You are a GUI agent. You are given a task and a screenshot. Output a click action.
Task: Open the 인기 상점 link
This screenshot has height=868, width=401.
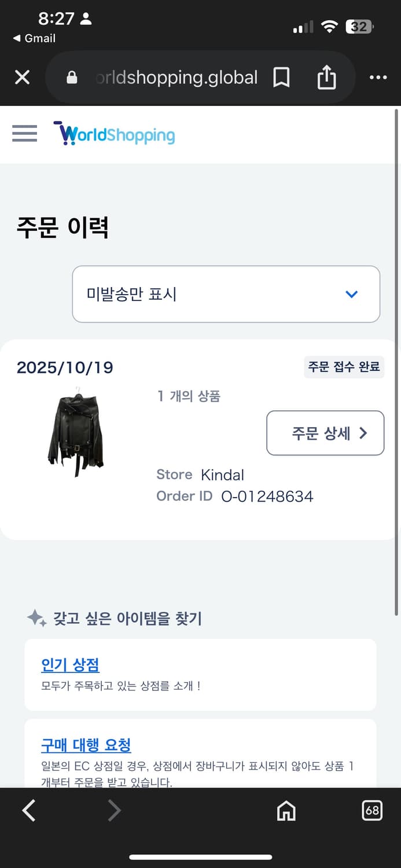coord(70,665)
